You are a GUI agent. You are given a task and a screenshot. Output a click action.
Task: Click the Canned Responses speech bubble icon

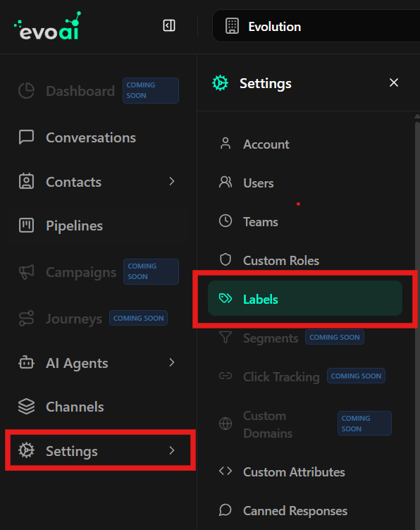[226, 510]
